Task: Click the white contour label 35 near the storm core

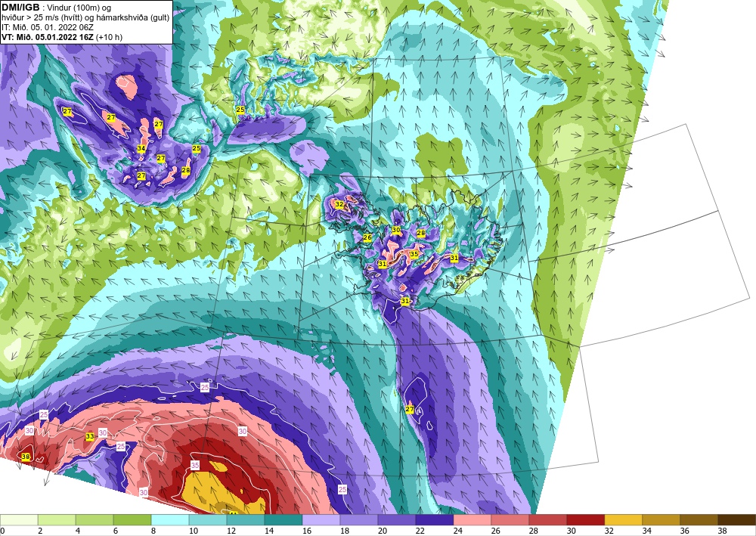Action: 195,465
